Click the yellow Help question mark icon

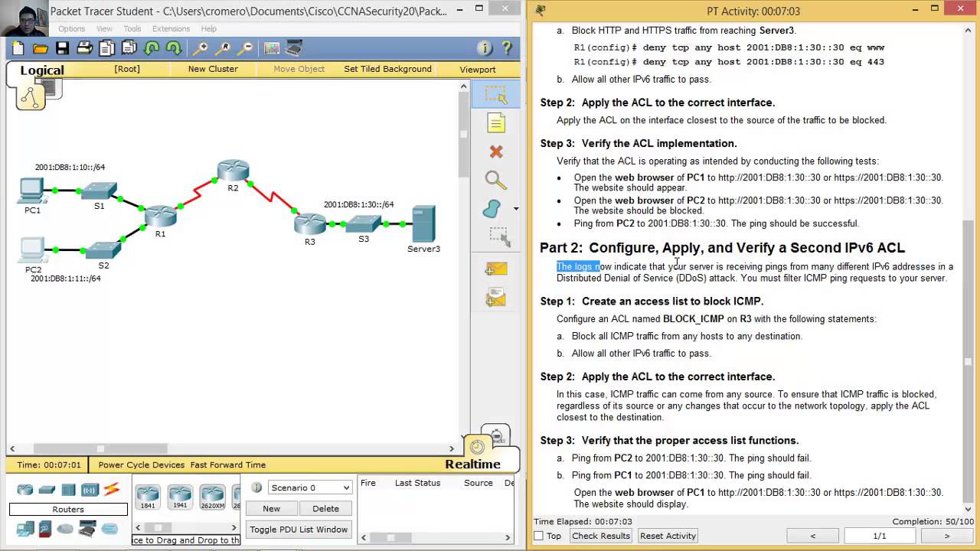click(507, 48)
